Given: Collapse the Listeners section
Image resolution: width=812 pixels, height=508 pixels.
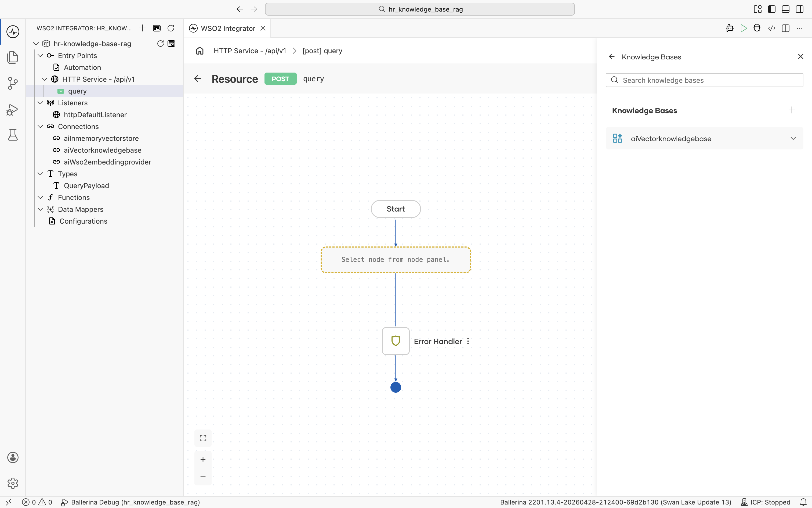Looking at the screenshot, I should [x=40, y=103].
